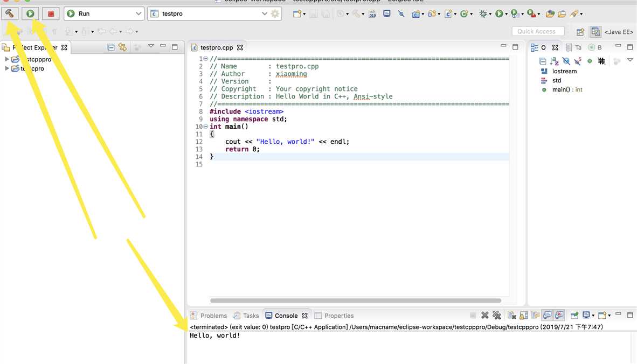Switch to the Build Targets tab

(595, 47)
